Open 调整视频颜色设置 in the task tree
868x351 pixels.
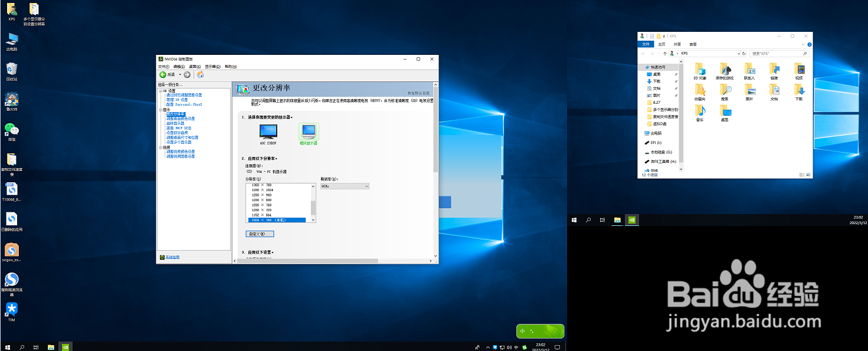[x=181, y=152]
